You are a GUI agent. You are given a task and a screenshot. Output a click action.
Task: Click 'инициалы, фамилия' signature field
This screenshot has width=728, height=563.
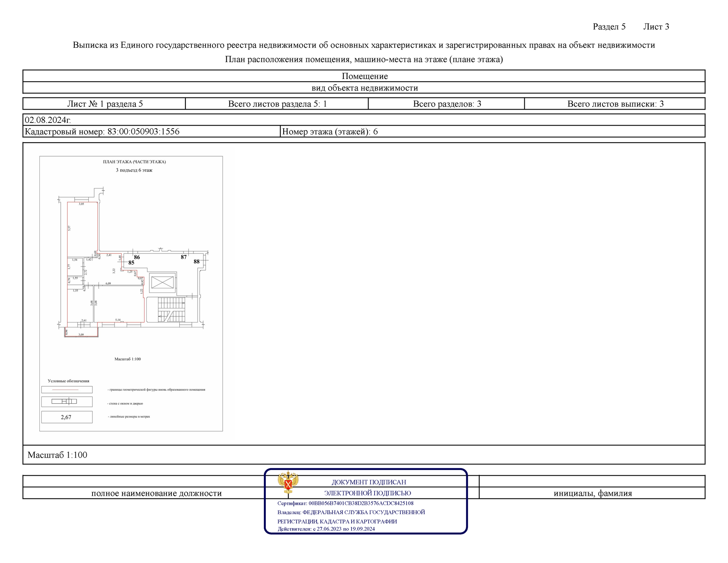592,493
